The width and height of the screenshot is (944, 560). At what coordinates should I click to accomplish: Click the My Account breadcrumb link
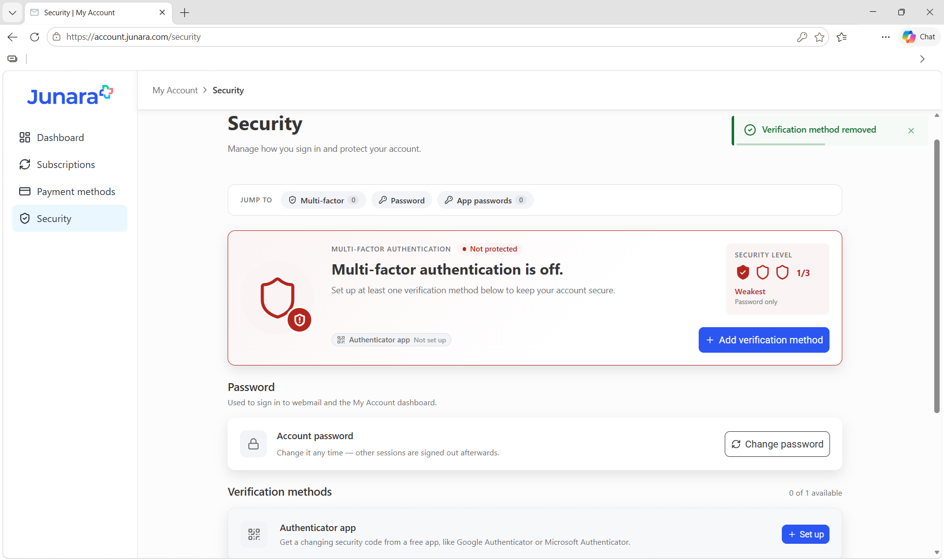(x=175, y=90)
